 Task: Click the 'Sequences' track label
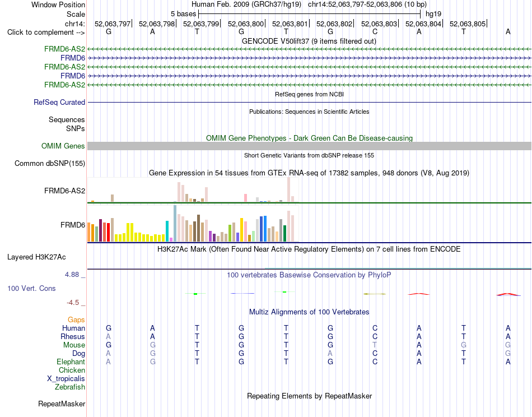click(x=67, y=119)
